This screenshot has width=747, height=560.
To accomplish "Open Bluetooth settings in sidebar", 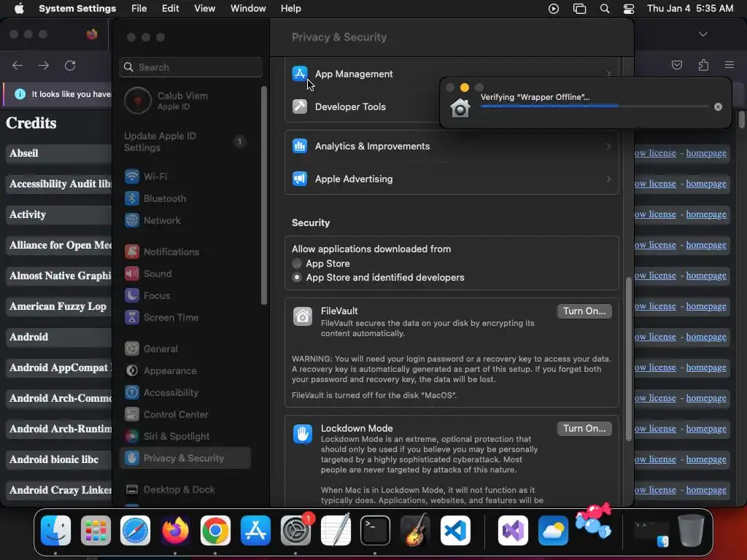I will pyautogui.click(x=186, y=198).
